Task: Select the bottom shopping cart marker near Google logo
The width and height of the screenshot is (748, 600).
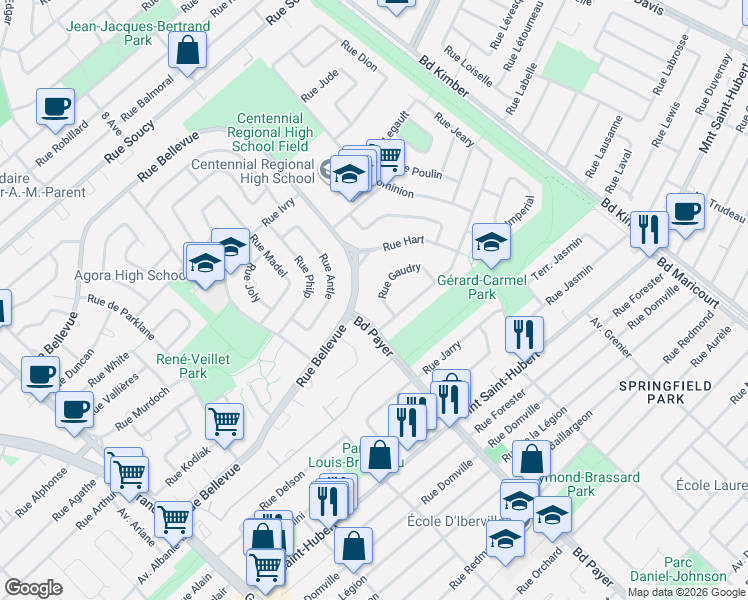Action: point(266,568)
